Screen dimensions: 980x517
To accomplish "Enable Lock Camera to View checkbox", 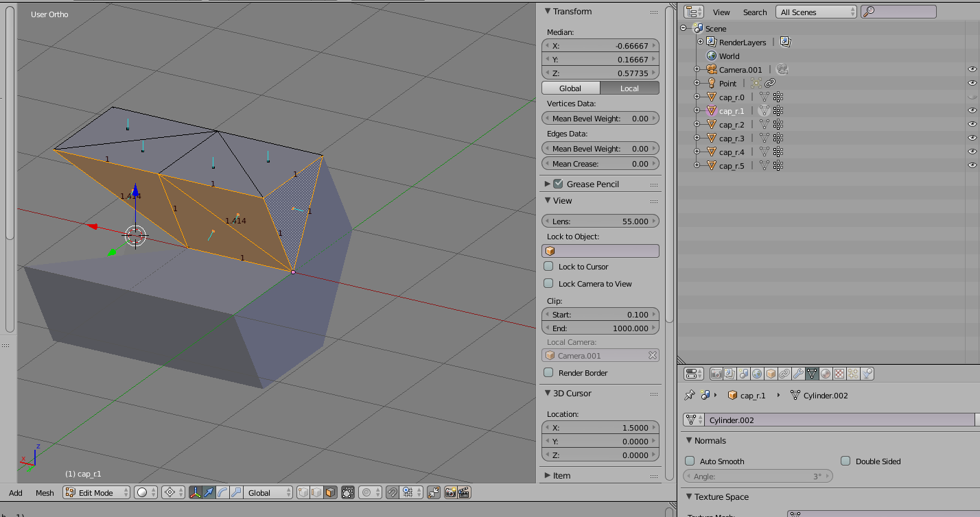I will pyautogui.click(x=548, y=283).
